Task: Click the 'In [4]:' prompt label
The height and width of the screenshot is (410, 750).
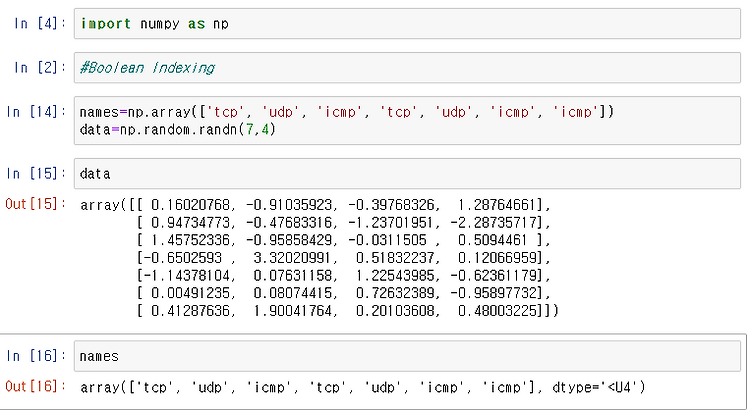Action: (x=40, y=23)
